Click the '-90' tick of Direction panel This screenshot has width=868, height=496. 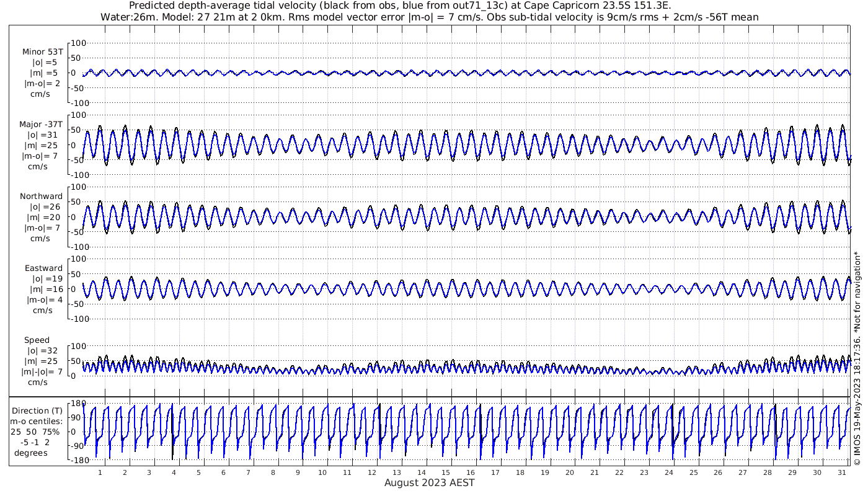click(79, 446)
